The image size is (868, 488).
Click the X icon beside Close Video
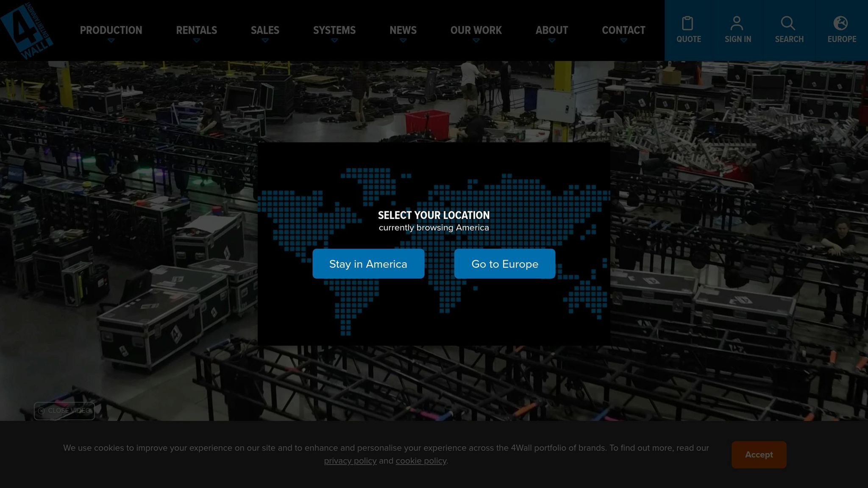click(x=41, y=411)
